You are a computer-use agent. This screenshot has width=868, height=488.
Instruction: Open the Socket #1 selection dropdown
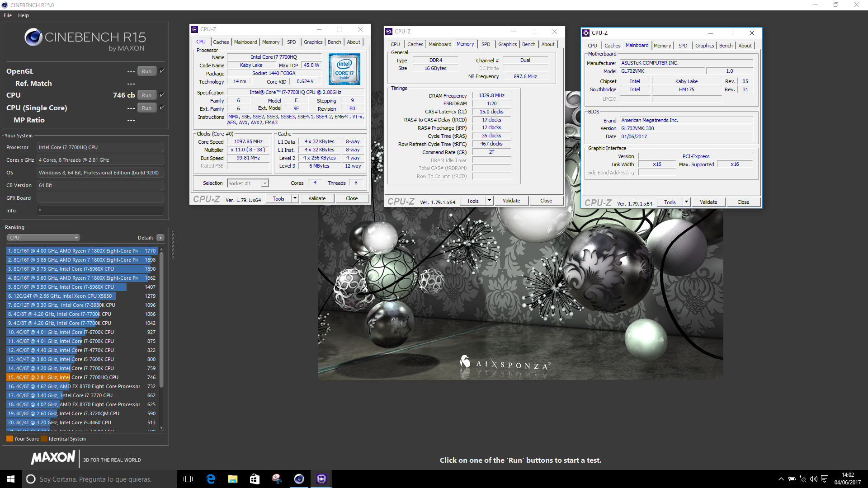[248, 183]
